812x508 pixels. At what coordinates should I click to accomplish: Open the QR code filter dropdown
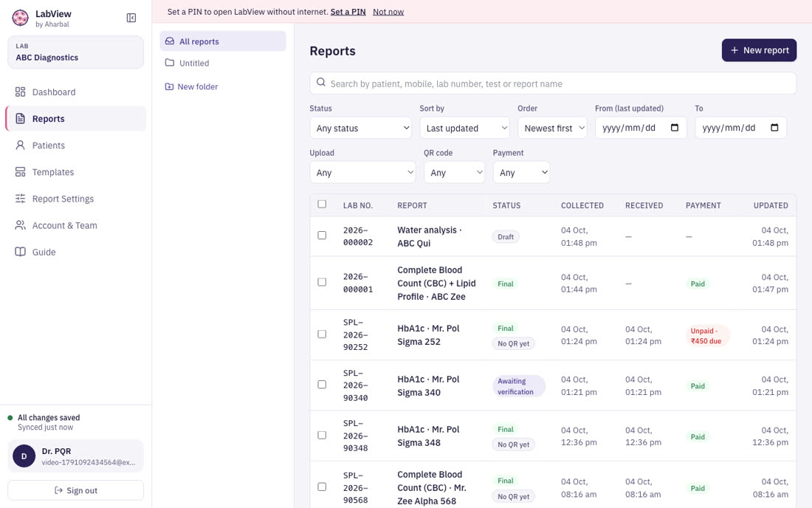[454, 173]
